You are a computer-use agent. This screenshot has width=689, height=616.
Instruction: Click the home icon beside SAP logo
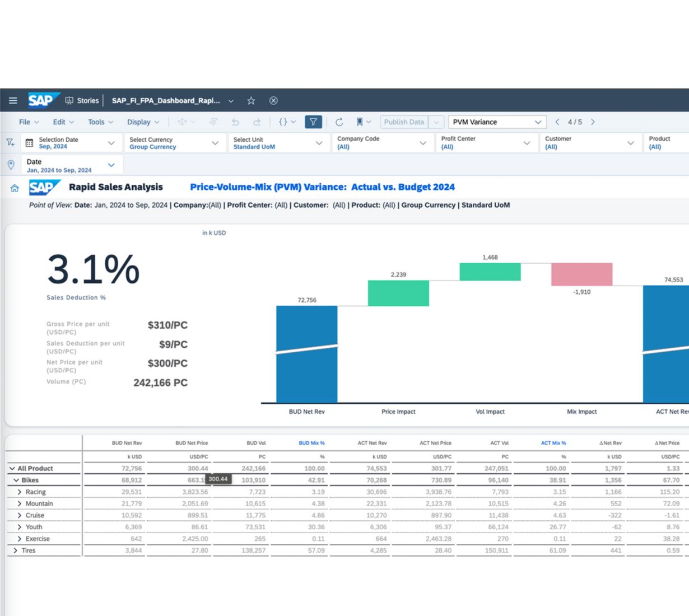coord(15,188)
